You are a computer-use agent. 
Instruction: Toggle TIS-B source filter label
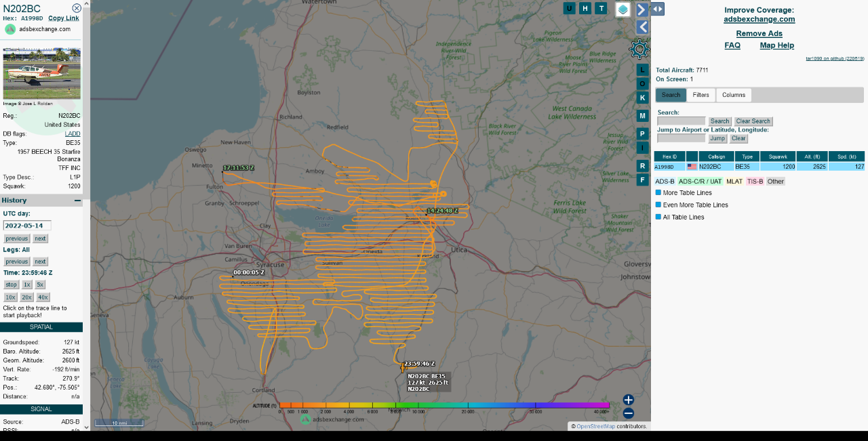click(755, 182)
